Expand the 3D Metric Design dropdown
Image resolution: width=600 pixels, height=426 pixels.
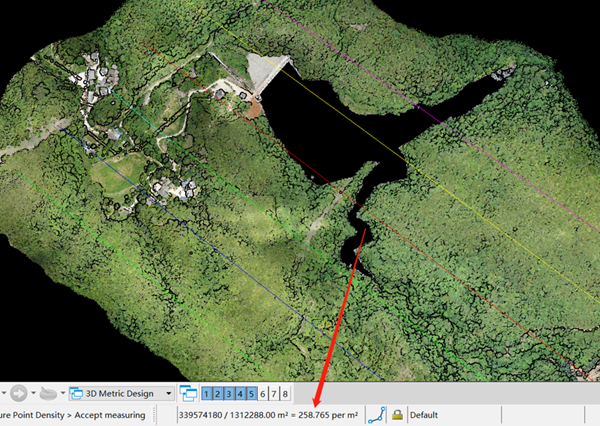[169, 394]
